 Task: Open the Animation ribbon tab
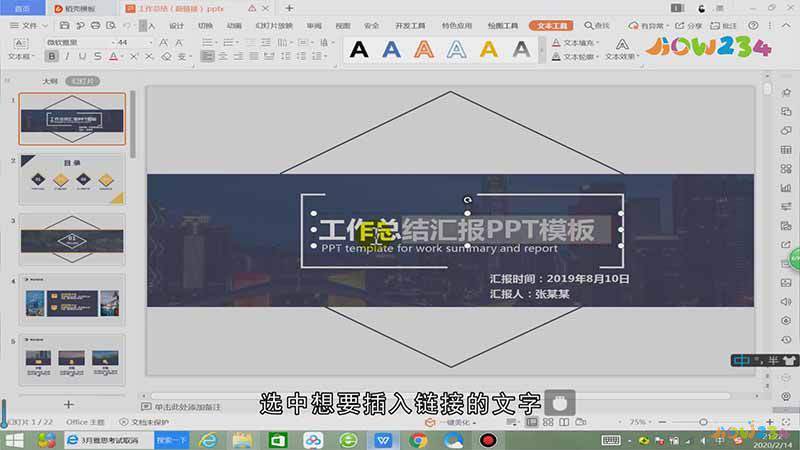pos(234,26)
